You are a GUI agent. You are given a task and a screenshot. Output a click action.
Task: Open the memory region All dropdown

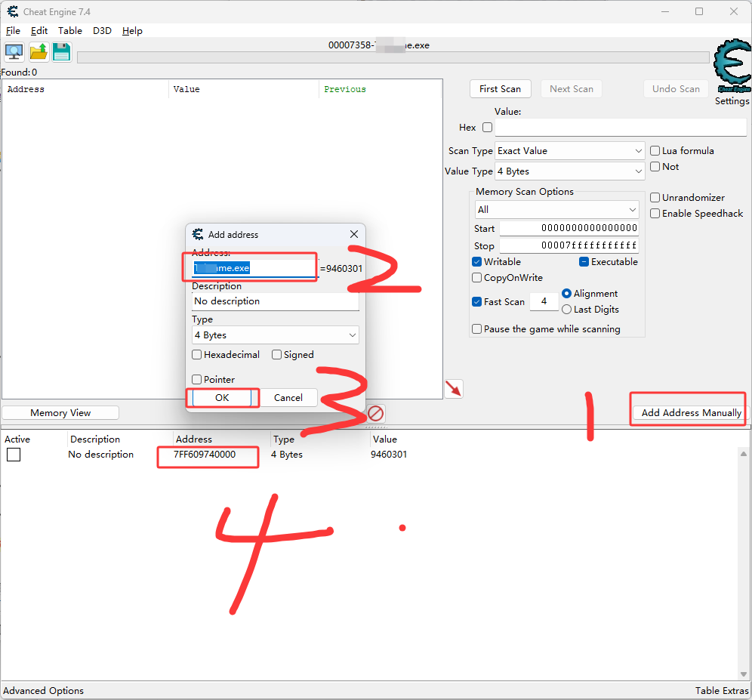click(556, 210)
